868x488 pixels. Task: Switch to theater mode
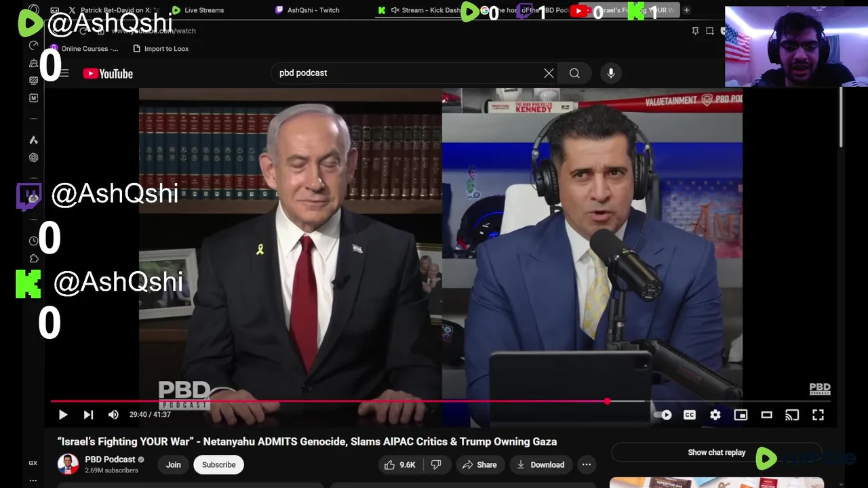point(766,415)
